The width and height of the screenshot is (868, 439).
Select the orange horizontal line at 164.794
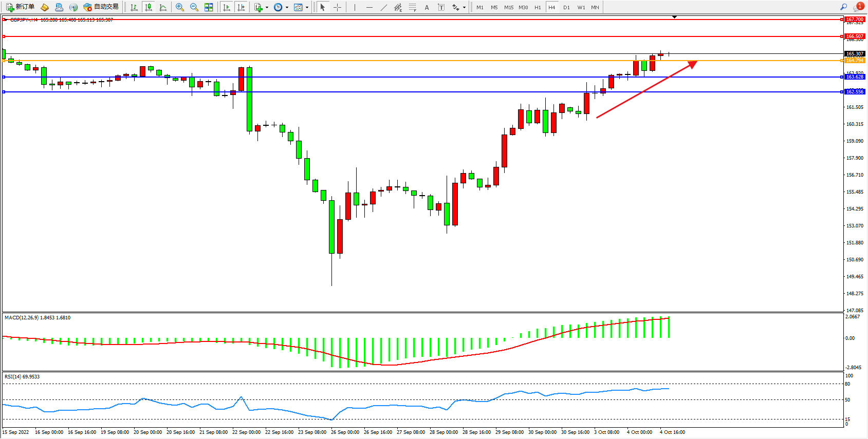(x=411, y=61)
